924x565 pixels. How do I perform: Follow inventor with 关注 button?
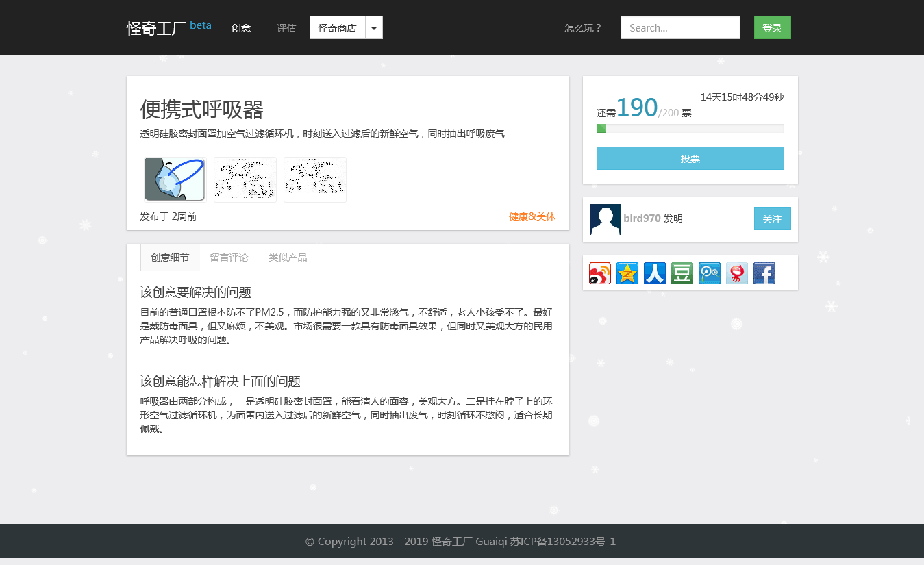coord(773,218)
